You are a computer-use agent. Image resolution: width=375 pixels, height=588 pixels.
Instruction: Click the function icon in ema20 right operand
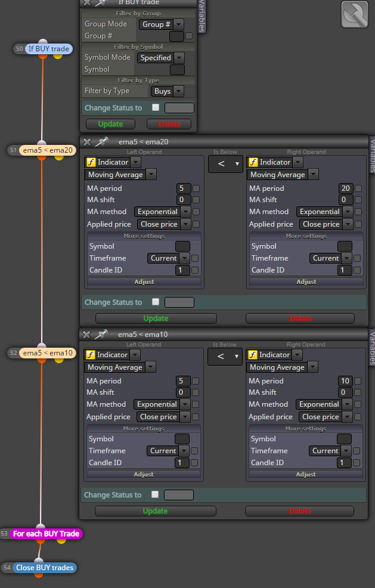[x=253, y=162]
